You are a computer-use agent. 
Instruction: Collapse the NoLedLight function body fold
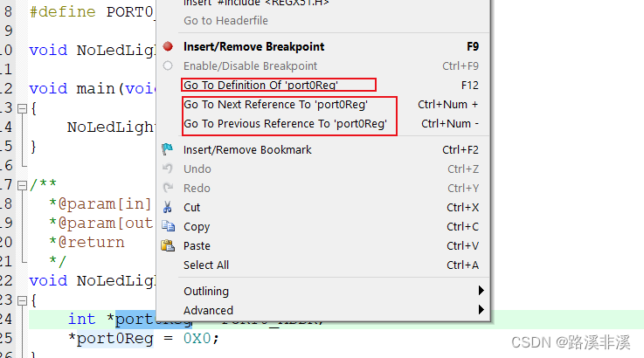click(22, 300)
